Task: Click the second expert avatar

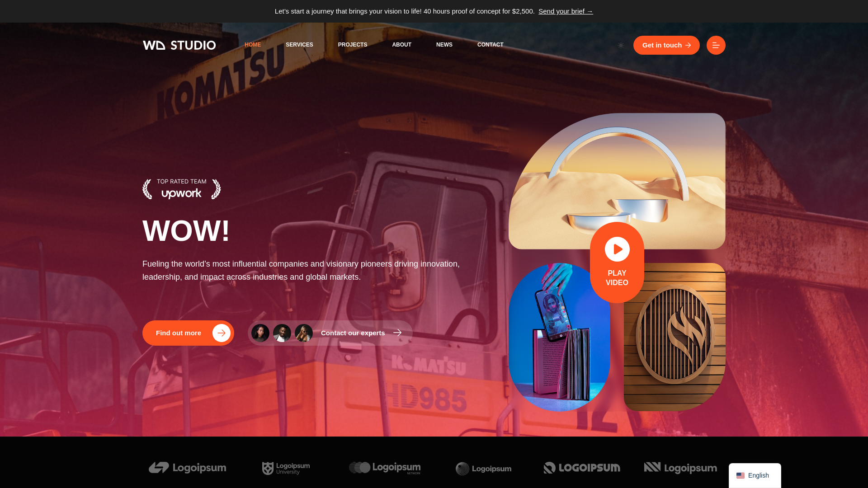Action: point(282,333)
